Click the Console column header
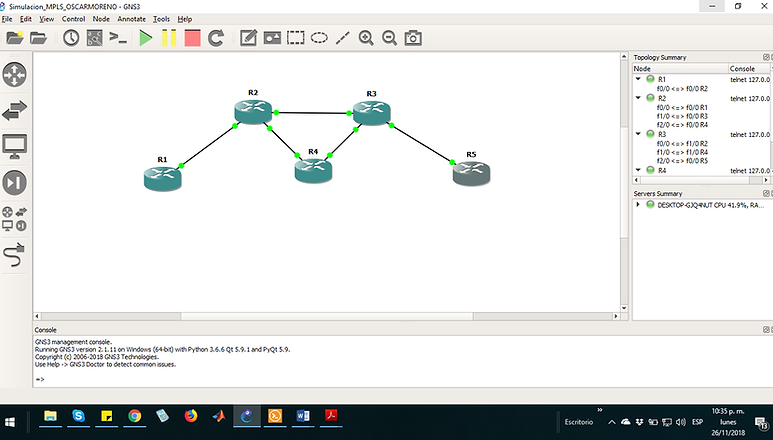Image resolution: width=773 pixels, height=440 pixels. [x=749, y=68]
